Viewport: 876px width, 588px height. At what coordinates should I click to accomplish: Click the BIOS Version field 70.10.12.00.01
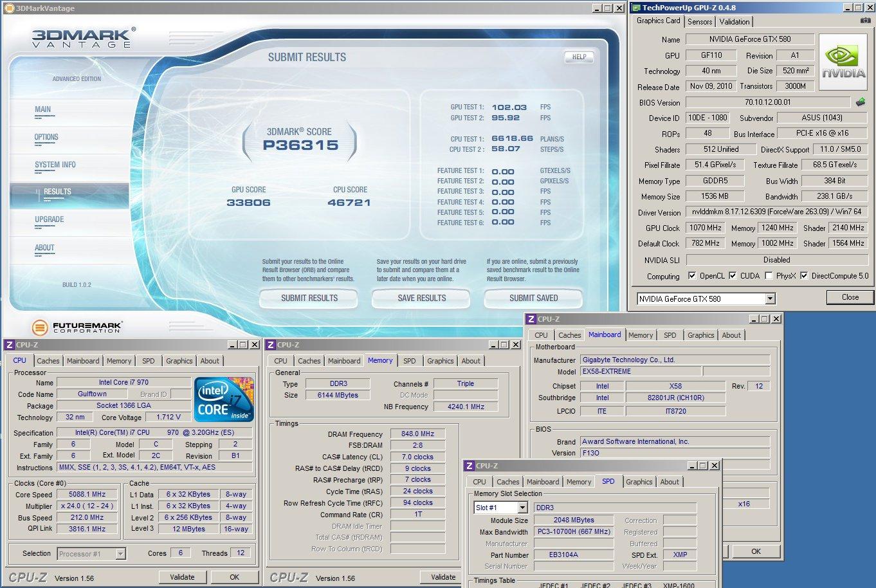click(768, 102)
